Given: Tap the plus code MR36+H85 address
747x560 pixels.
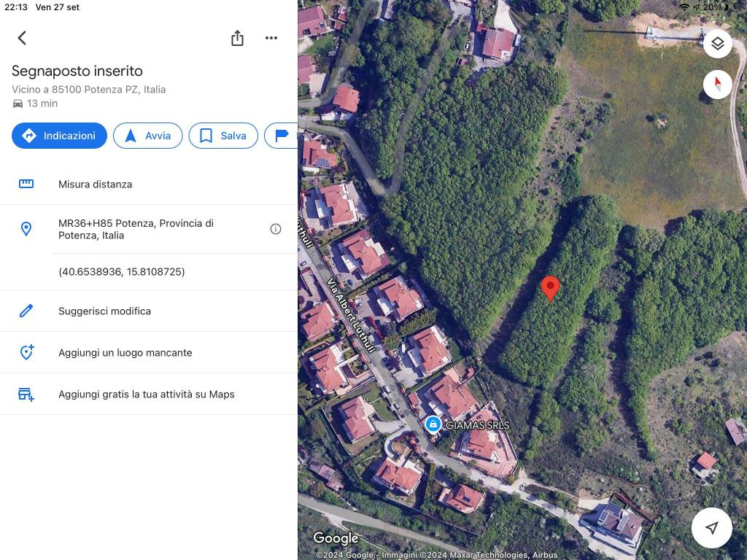Looking at the screenshot, I should point(136,229).
